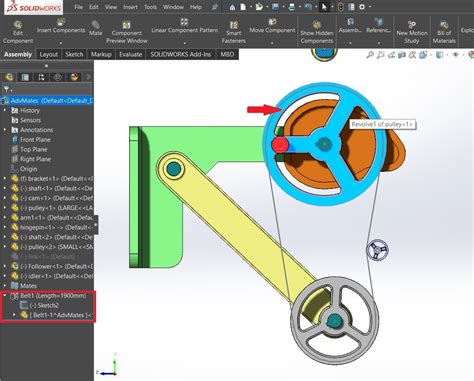The height and width of the screenshot is (381, 474).
Task: Open the DisplayManager tab
Action: coord(74,77)
